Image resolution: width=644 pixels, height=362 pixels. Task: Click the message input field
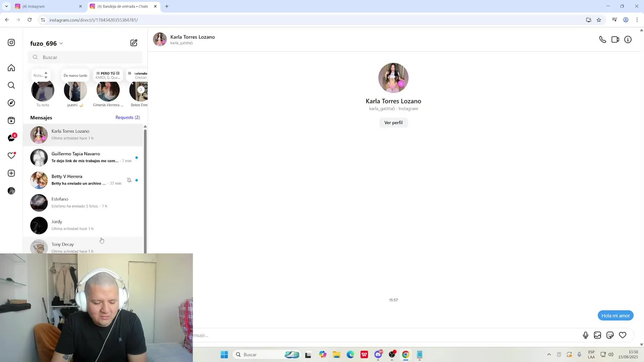[385, 335]
